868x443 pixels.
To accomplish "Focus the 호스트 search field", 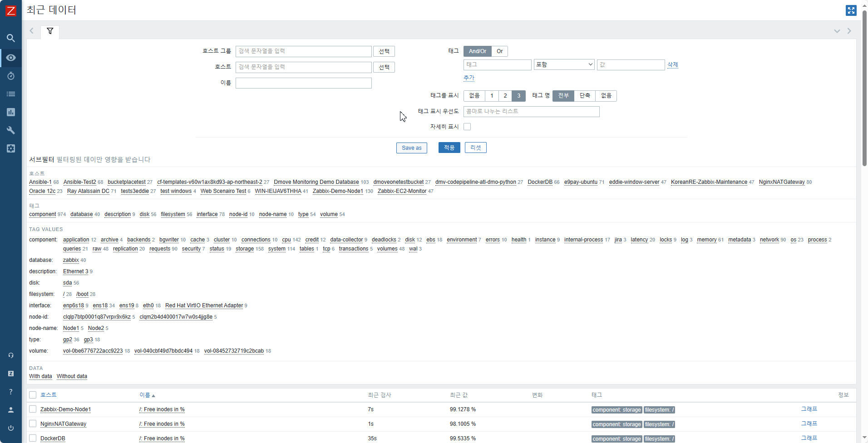I will pos(303,67).
